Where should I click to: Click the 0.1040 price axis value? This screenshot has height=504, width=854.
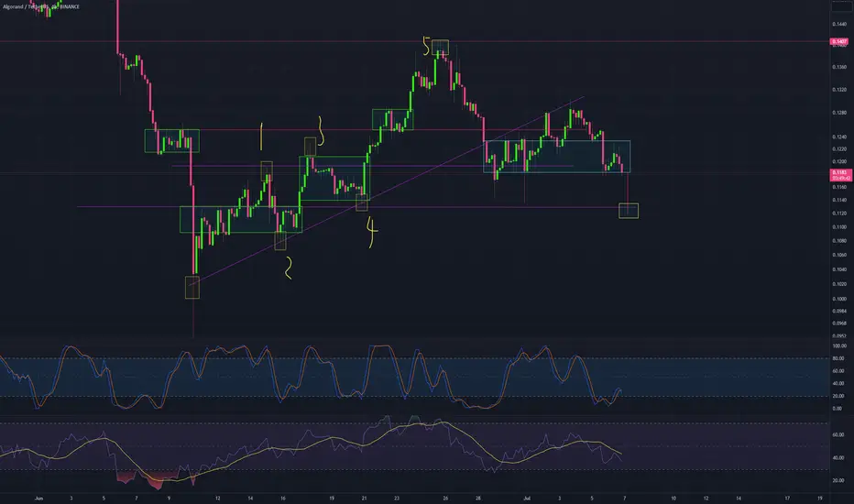(x=839, y=269)
